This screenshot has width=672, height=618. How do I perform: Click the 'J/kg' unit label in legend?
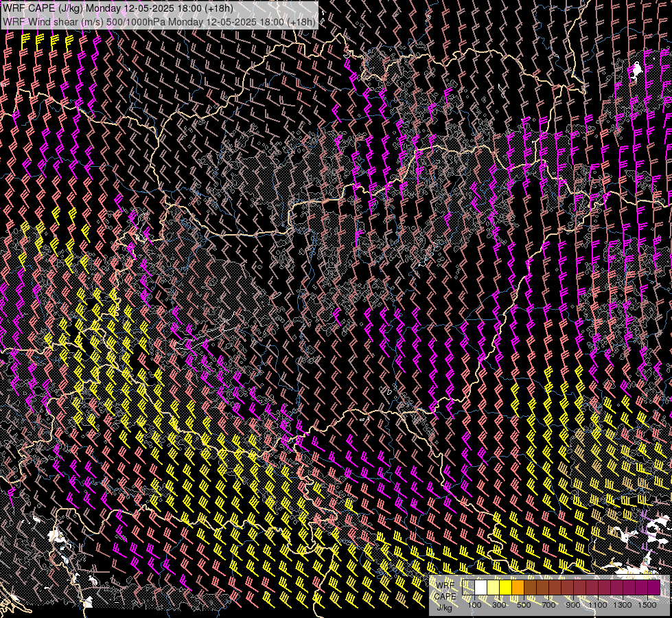(444, 608)
